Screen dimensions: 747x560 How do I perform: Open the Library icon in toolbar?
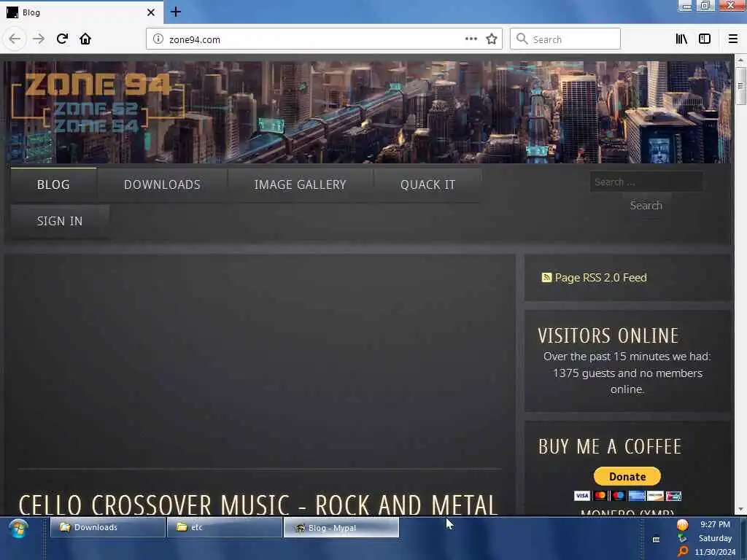click(x=681, y=39)
